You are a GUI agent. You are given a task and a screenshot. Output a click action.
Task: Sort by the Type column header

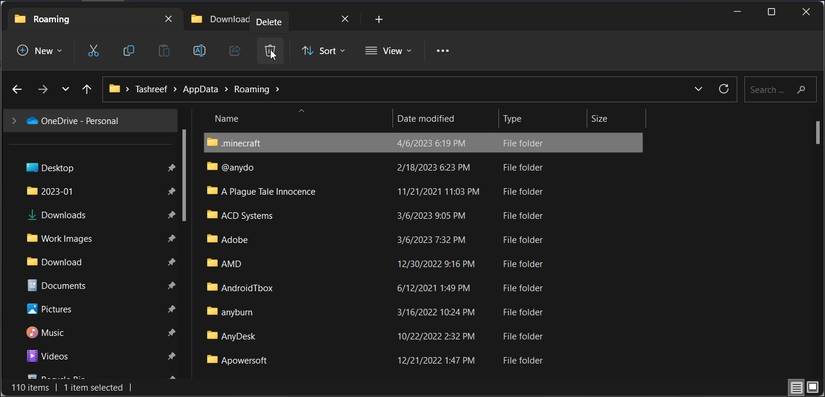[x=512, y=119]
